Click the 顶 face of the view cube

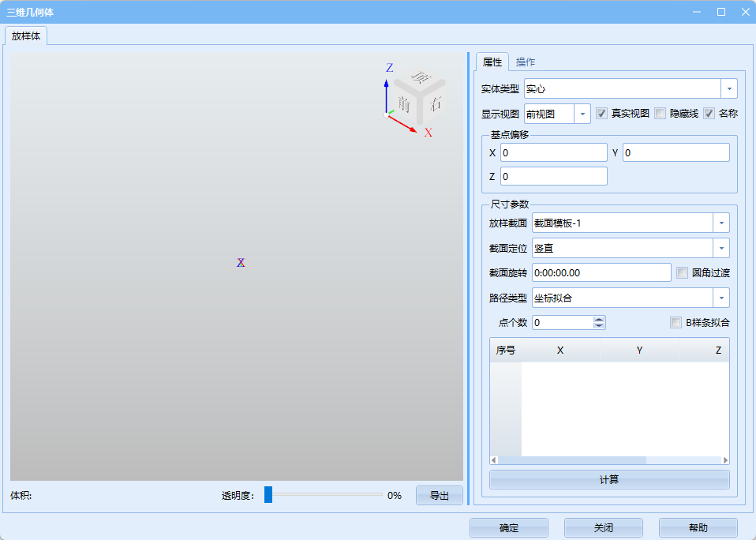pyautogui.click(x=421, y=79)
